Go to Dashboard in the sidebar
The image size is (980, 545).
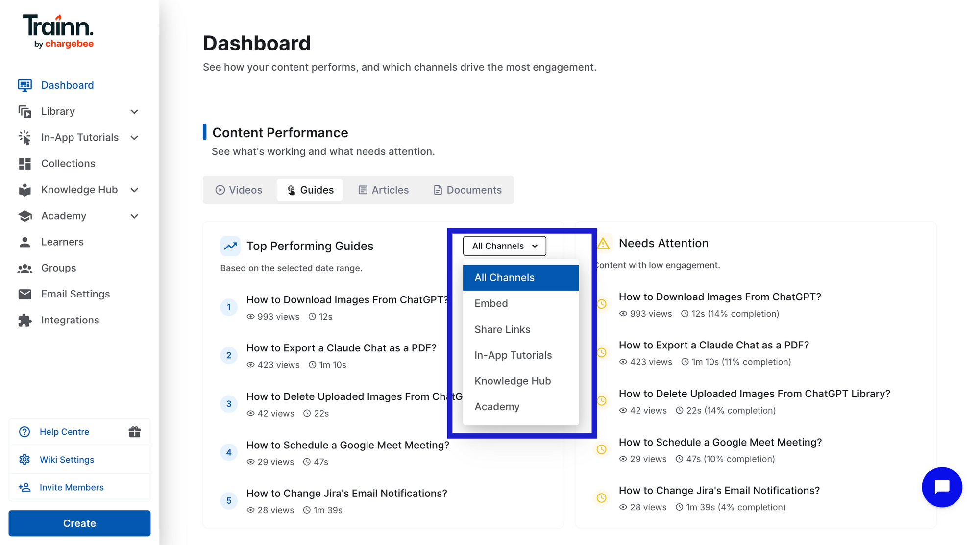coord(68,85)
